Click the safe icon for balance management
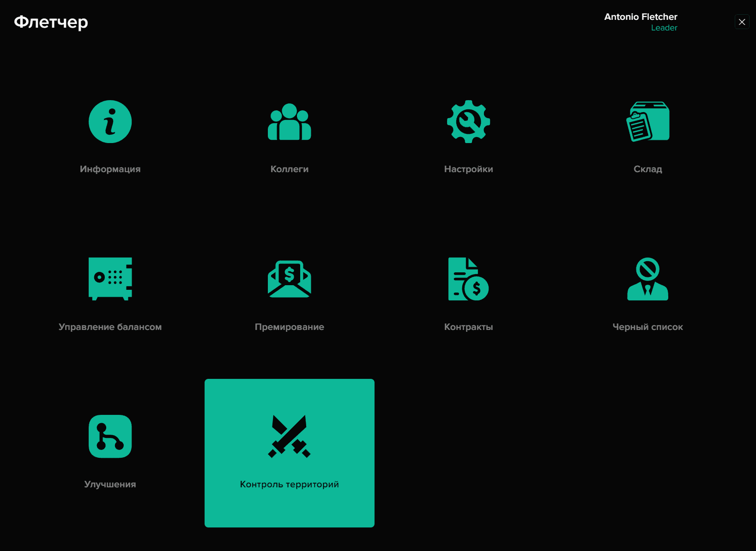Screen dimensions: 756x551 tap(110, 279)
